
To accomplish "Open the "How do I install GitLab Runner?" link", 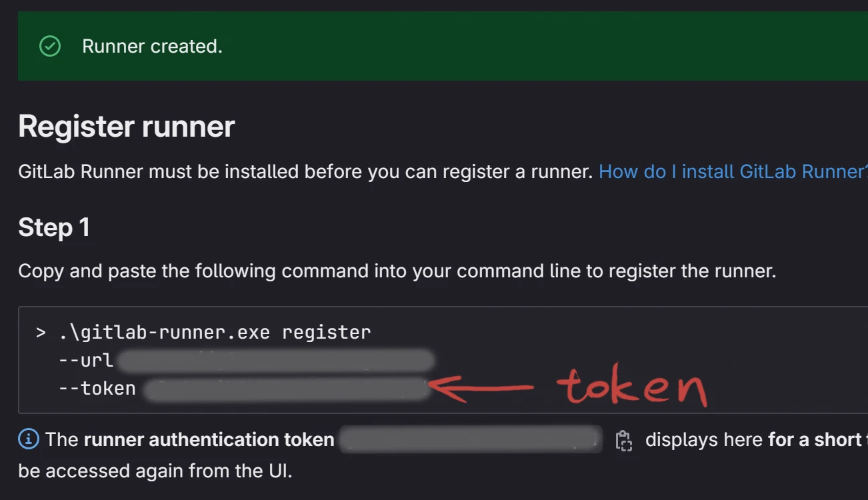I will pos(733,171).
